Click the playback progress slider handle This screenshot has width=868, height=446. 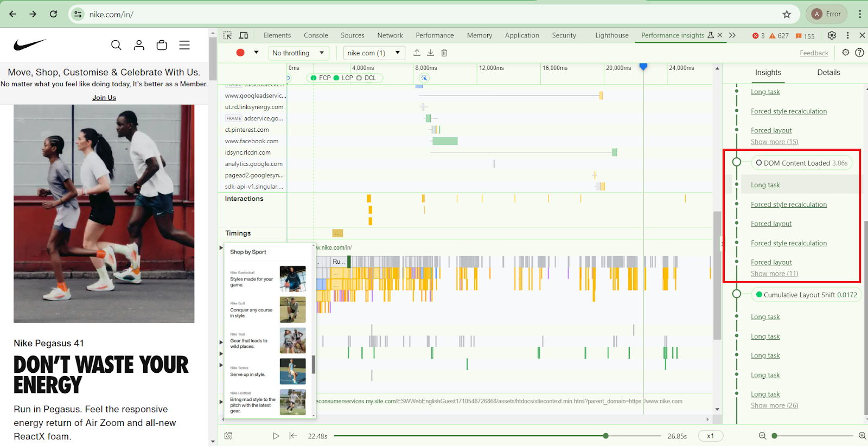point(605,436)
